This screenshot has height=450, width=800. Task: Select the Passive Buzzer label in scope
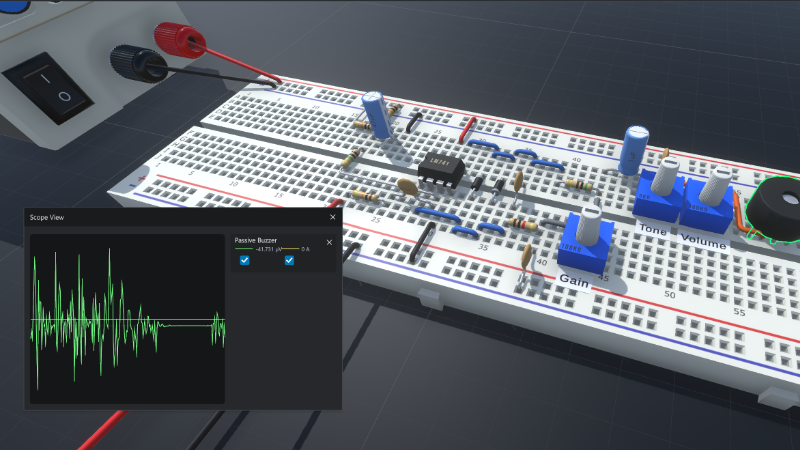256,241
